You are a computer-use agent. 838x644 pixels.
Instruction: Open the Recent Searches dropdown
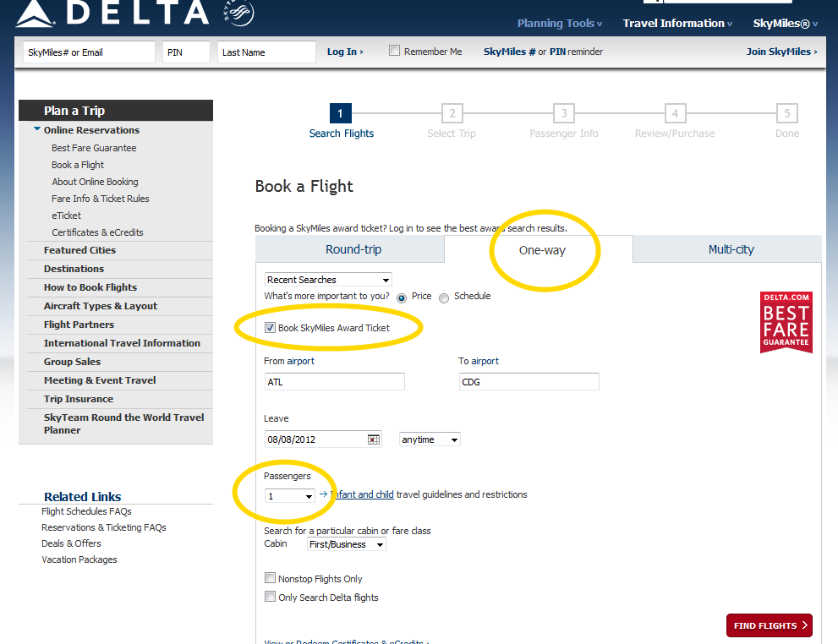coord(328,280)
